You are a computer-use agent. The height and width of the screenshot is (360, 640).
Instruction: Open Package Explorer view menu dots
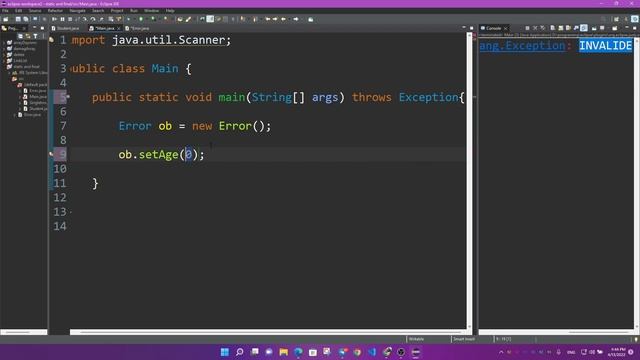coord(42,36)
